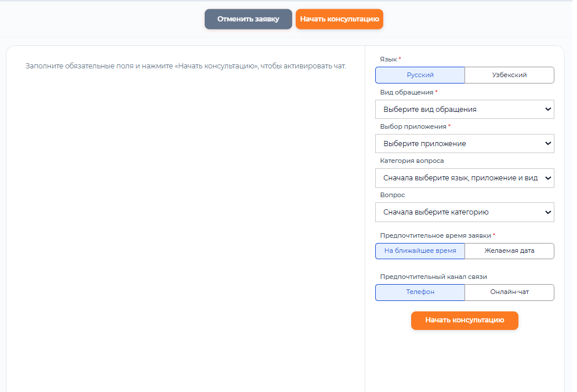This screenshot has height=392, width=577.
Task: Switch language to Узбекский
Action: (509, 75)
